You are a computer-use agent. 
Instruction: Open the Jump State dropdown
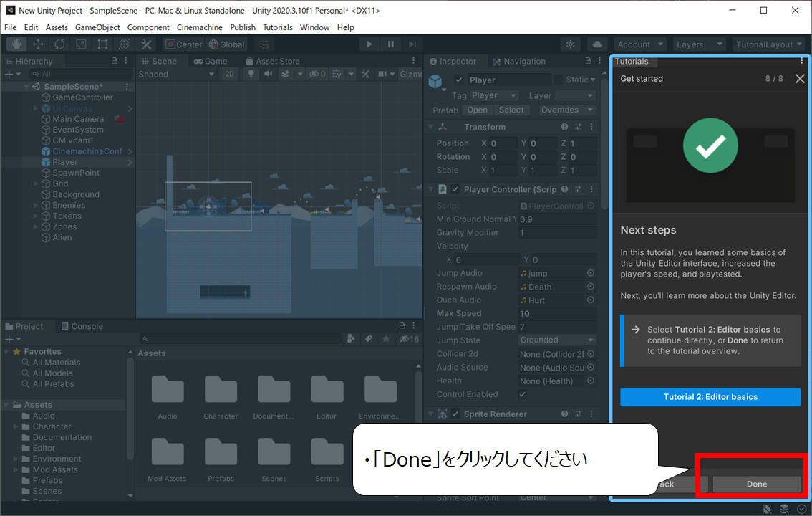click(557, 340)
